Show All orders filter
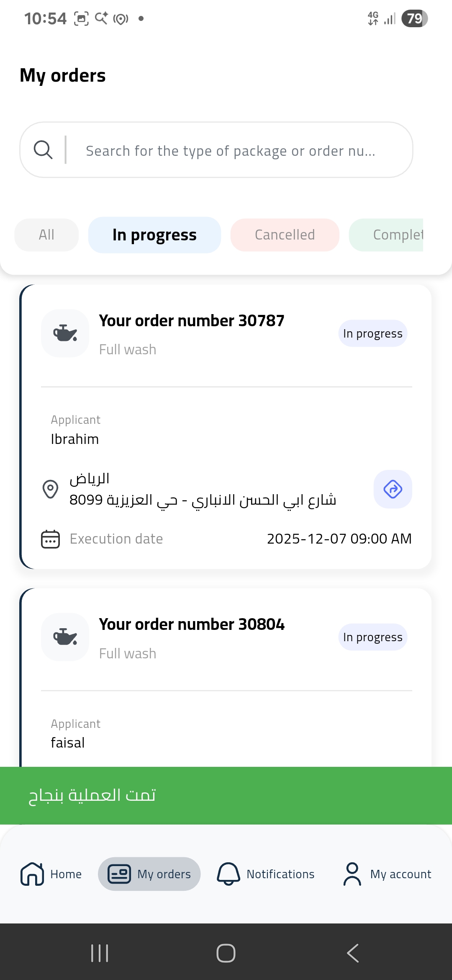Viewport: 452px width, 980px height. pos(46,235)
